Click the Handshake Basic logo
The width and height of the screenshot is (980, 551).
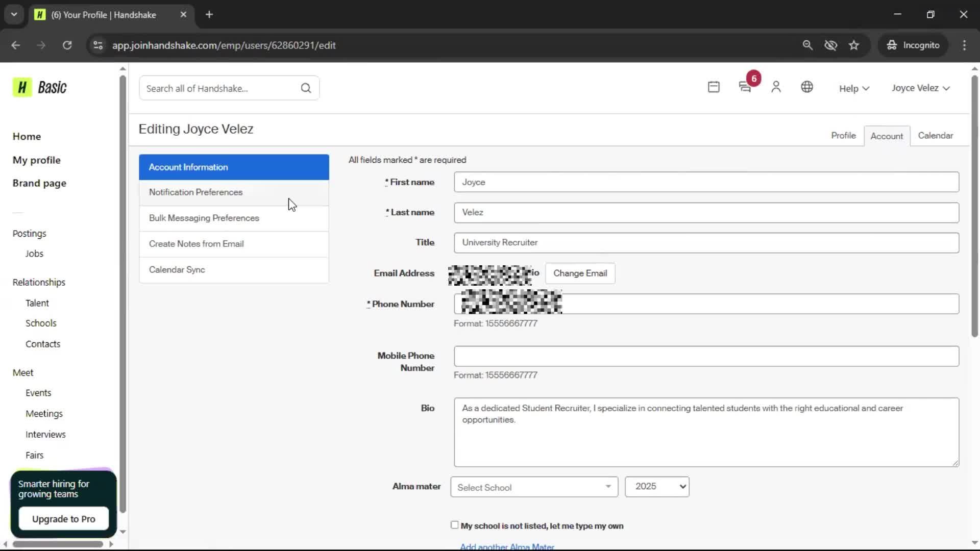point(40,87)
